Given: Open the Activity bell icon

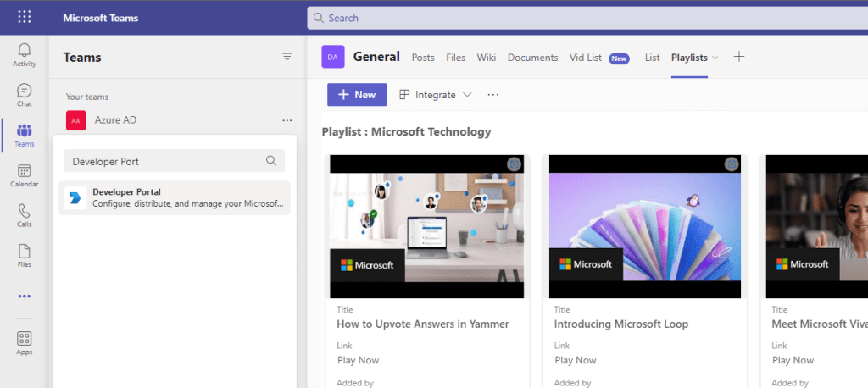Looking at the screenshot, I should [x=24, y=54].
